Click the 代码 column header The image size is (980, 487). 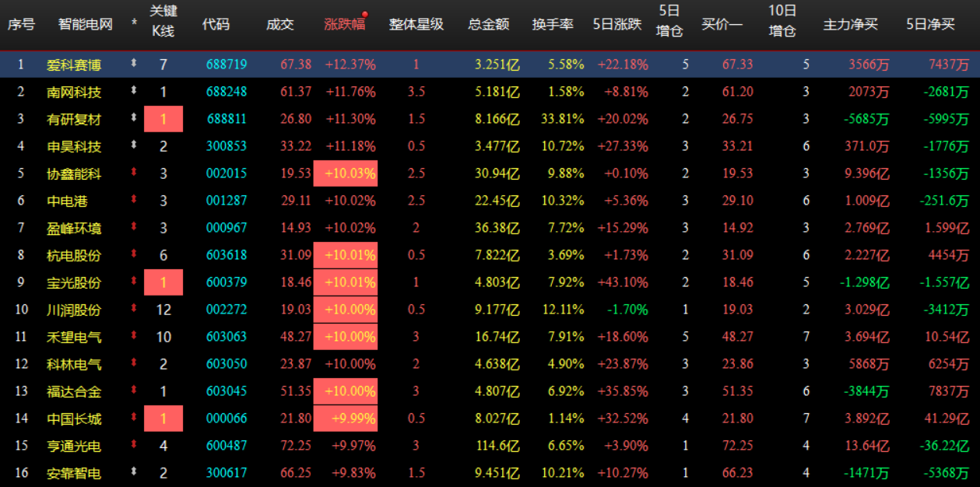click(216, 24)
